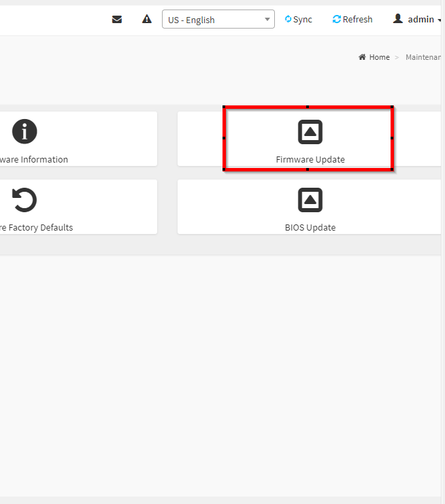445x504 pixels.
Task: Open the messages envelope icon
Action: coord(117,19)
